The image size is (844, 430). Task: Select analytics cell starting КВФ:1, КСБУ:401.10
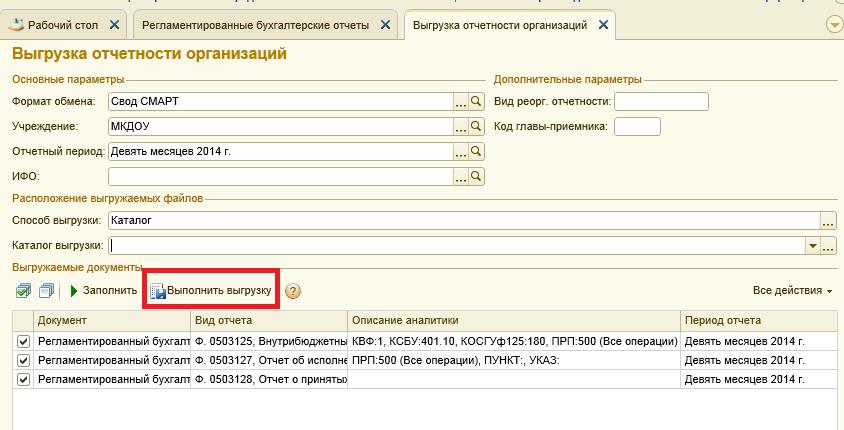pos(514,341)
